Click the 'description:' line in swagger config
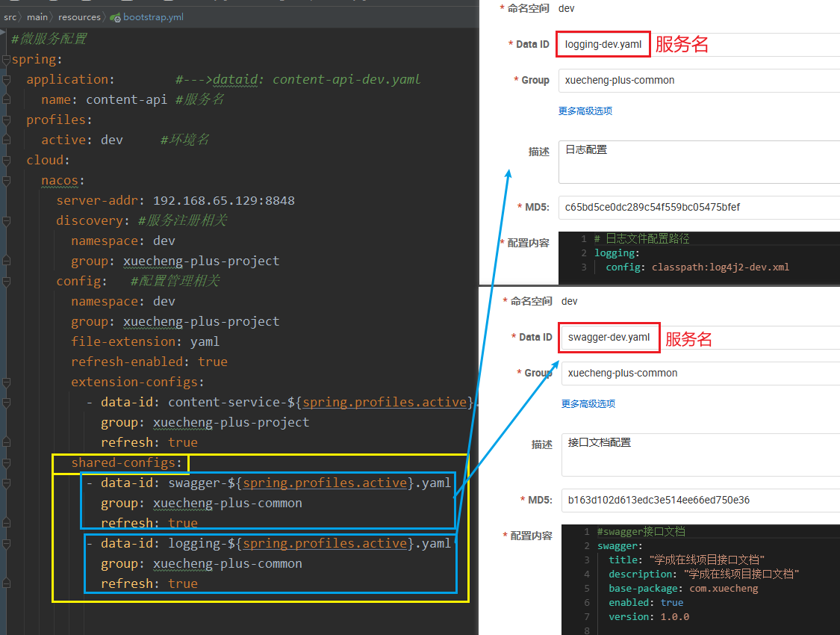The height and width of the screenshot is (635, 840). point(704,574)
